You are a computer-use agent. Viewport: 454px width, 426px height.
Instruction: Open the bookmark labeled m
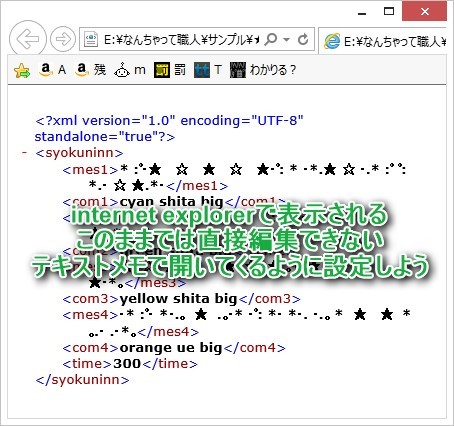(x=130, y=70)
